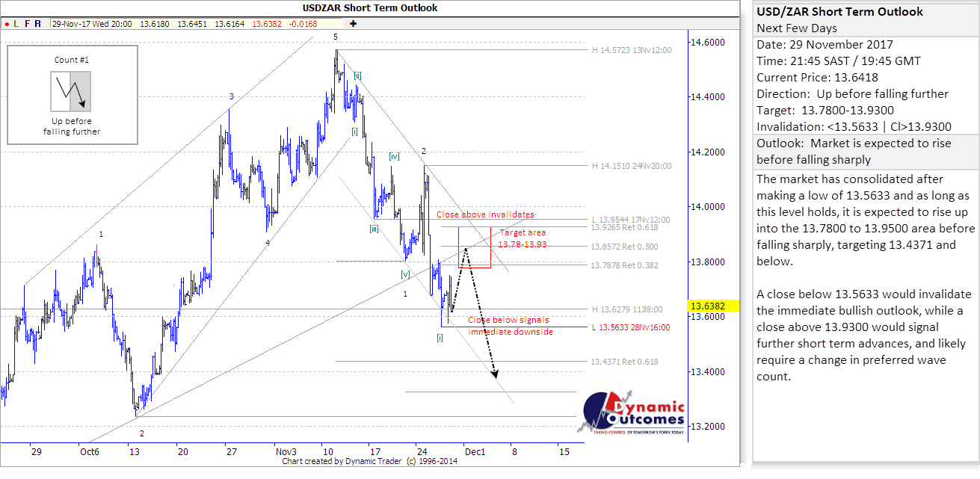The height and width of the screenshot is (479, 980).
Task: Click the Dec1 date axis label
Action: pos(475,451)
